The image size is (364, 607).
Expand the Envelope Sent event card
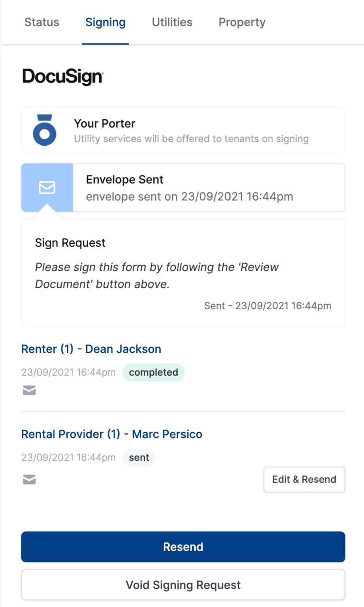pos(209,187)
